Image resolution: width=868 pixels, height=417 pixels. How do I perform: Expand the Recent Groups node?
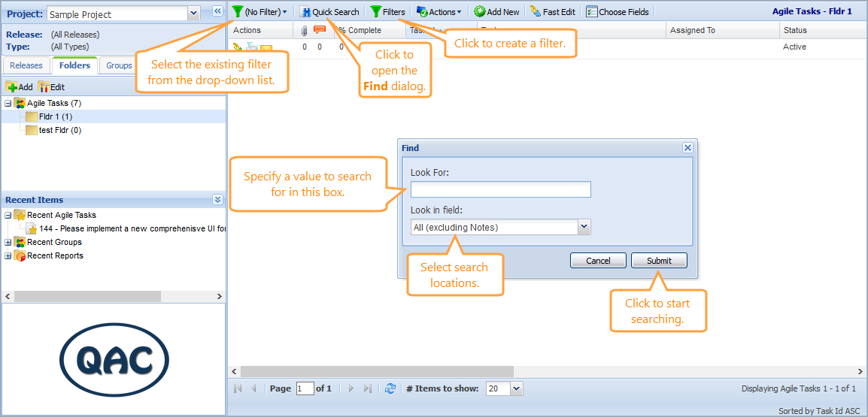coord(8,242)
